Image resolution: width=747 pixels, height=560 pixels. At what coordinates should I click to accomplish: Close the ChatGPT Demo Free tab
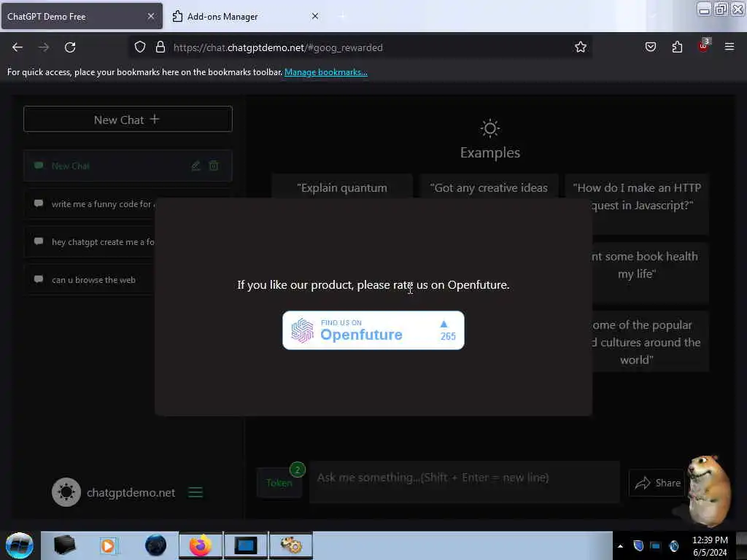(x=150, y=16)
